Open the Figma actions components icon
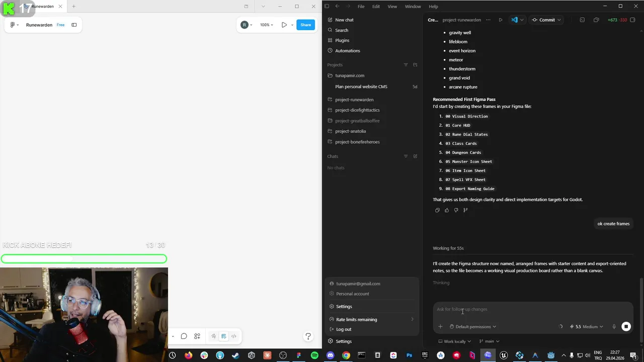This screenshot has height=362, width=644. (x=197, y=336)
